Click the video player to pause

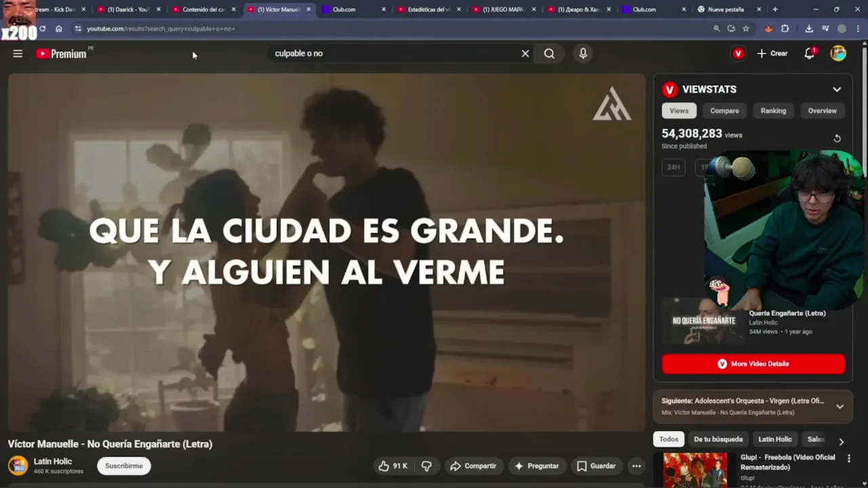[x=327, y=252]
